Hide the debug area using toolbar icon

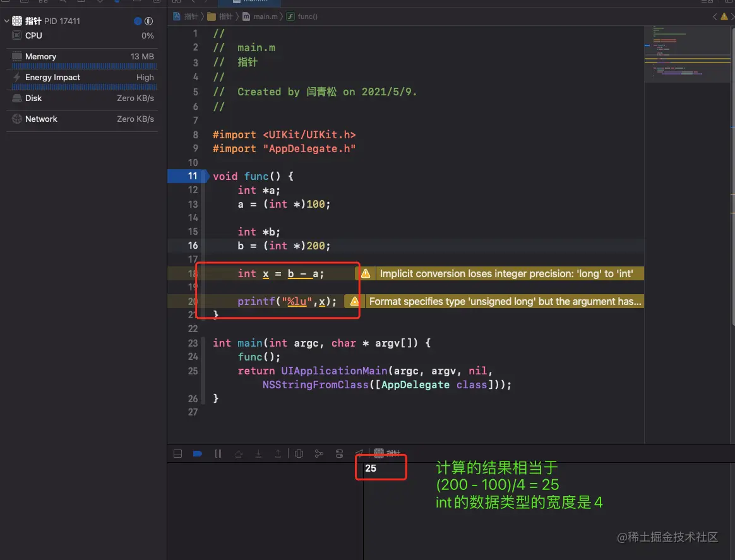click(177, 454)
